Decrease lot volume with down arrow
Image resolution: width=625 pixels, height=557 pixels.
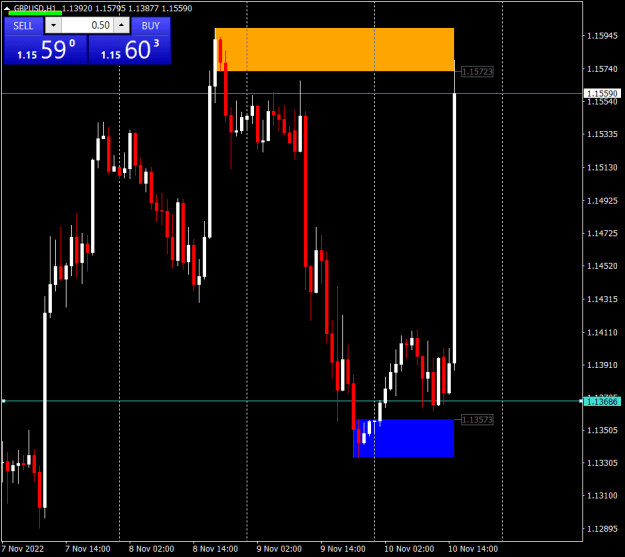tap(53, 26)
